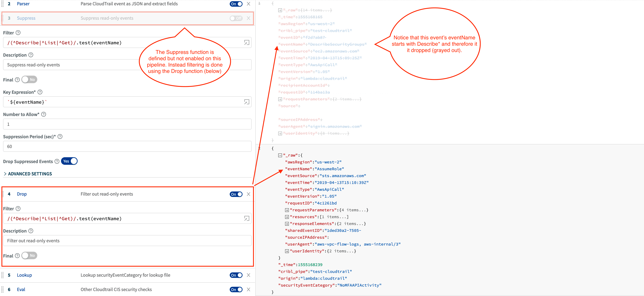Expand Key Expression field editor icon

coord(246,102)
